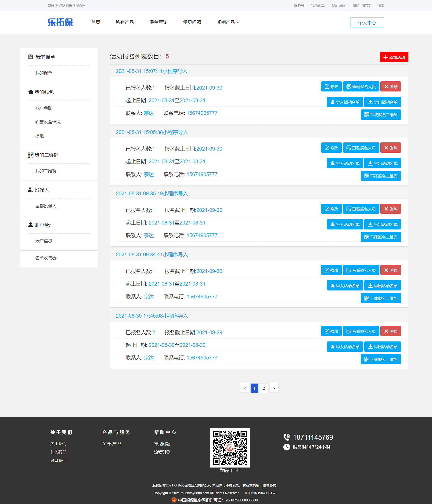432x504 pixels.
Task: Click 导出活动名单 for the 09:34:41 activity
Action: [x=383, y=286]
